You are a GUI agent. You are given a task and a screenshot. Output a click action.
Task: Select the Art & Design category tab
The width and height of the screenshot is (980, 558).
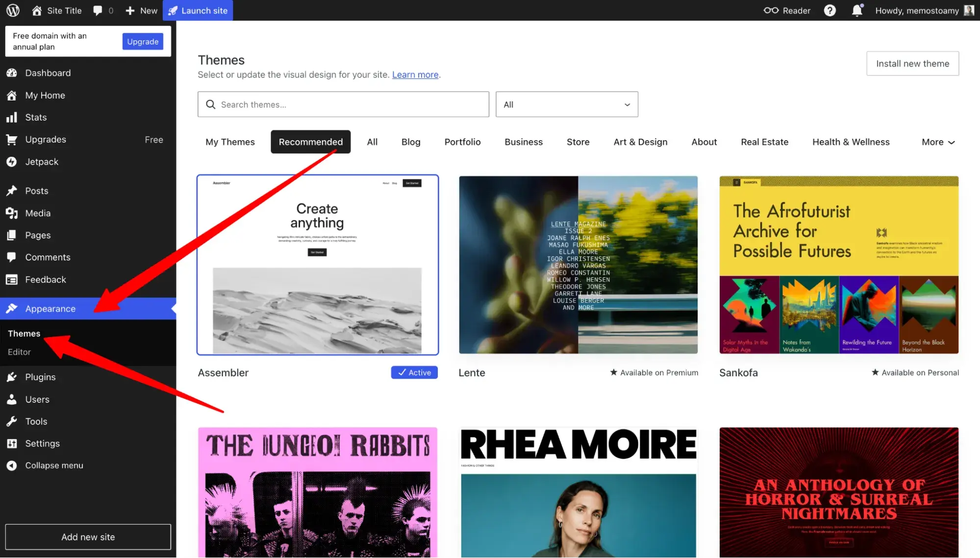coord(640,142)
